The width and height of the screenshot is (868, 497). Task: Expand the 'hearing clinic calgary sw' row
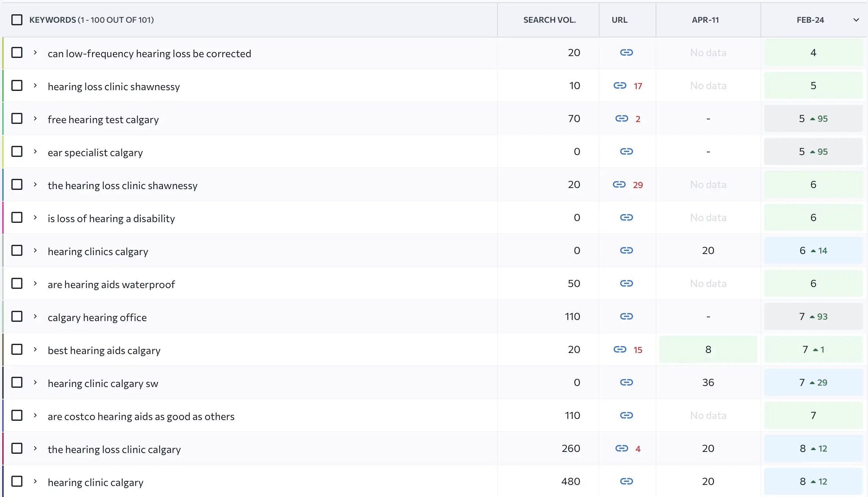(x=35, y=383)
